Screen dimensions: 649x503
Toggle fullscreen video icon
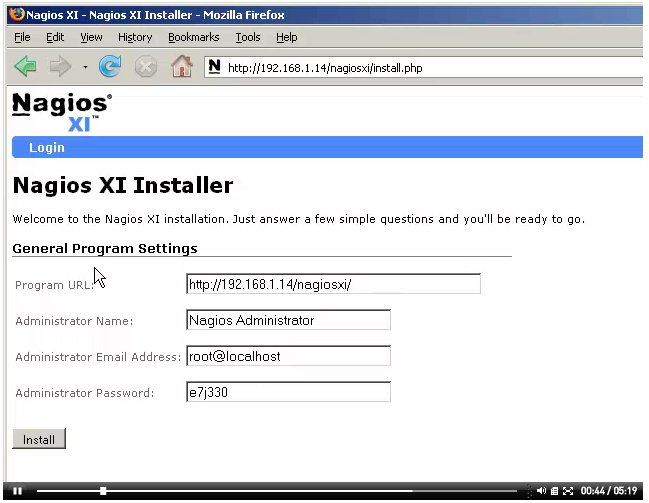pyautogui.click(x=568, y=491)
